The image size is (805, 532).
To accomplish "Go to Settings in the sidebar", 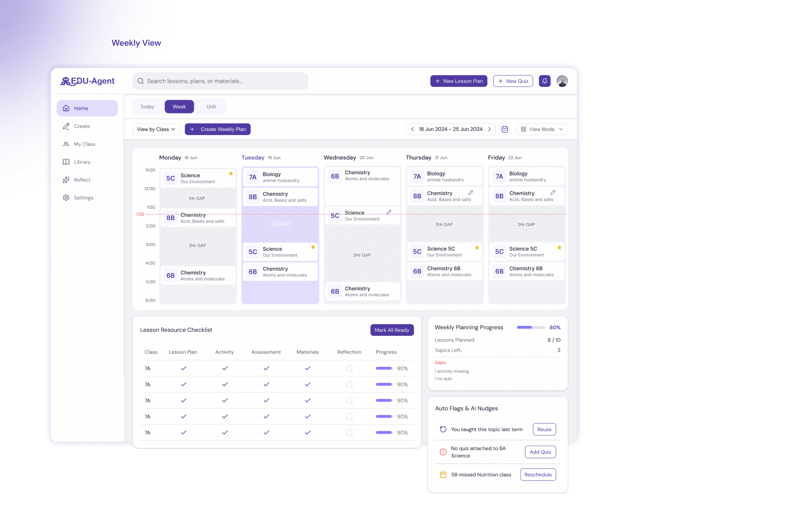I will click(83, 198).
